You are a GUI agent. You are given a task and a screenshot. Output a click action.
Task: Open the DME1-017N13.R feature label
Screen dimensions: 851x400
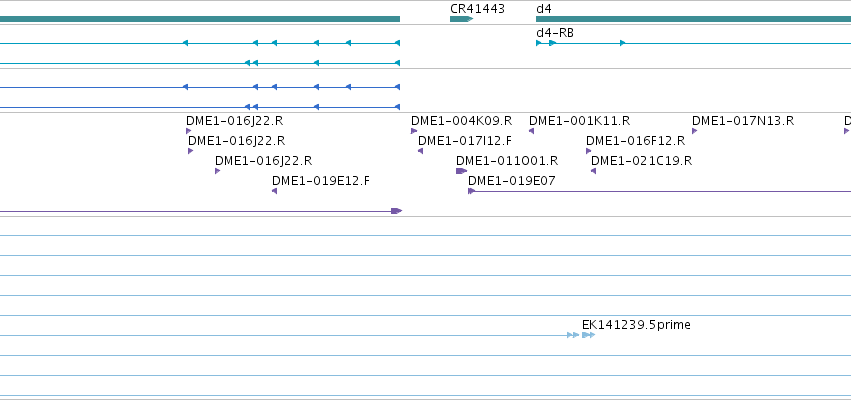(742, 120)
